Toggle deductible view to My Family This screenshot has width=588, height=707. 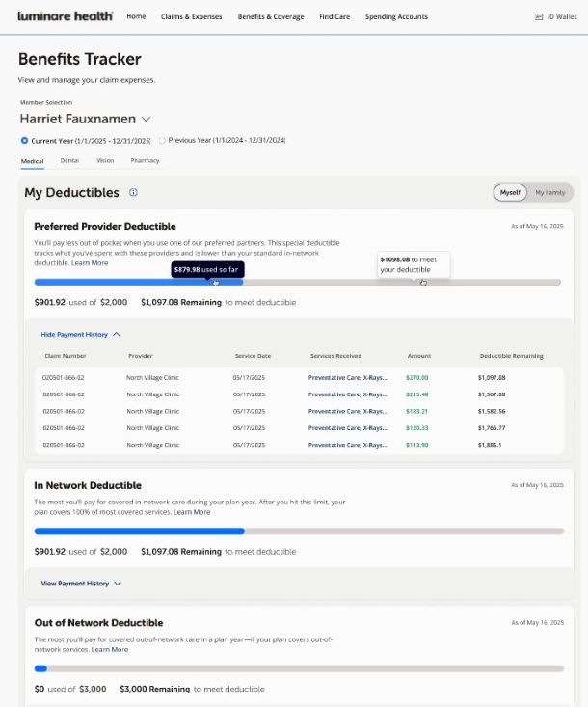(x=550, y=192)
